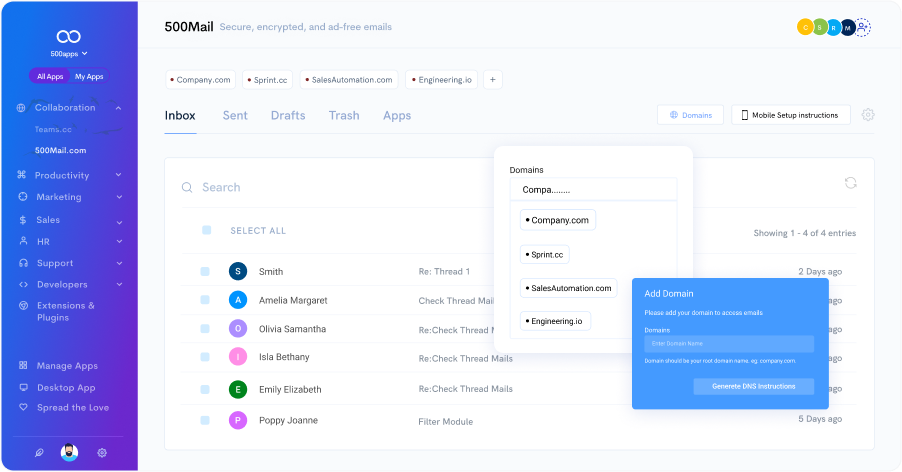Click the search magnifier icon
The width and height of the screenshot is (902, 472).
pos(187,187)
